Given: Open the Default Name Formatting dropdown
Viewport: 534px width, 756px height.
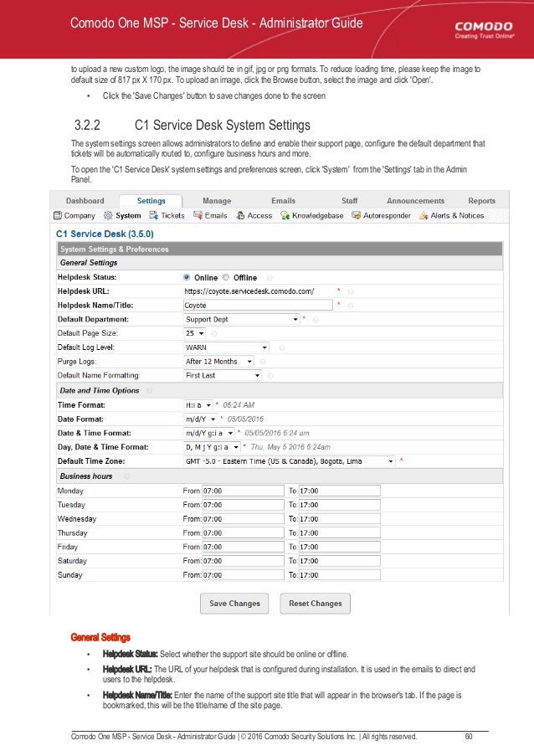Looking at the screenshot, I should pos(223,375).
